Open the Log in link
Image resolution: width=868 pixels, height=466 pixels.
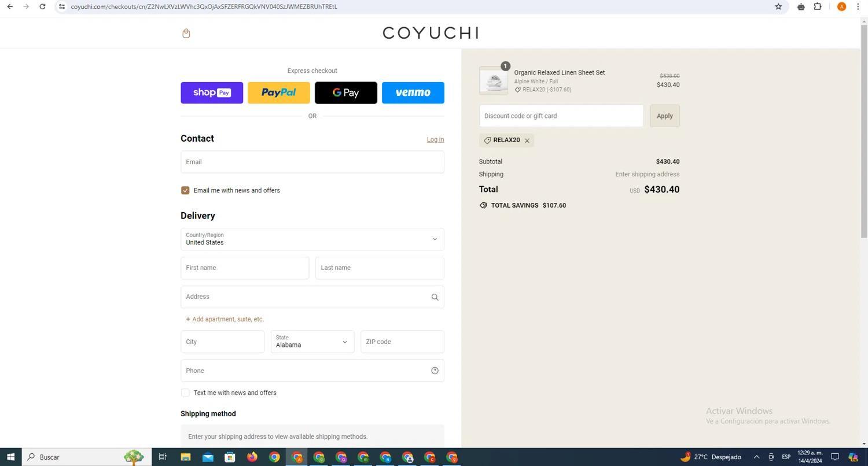coord(435,139)
